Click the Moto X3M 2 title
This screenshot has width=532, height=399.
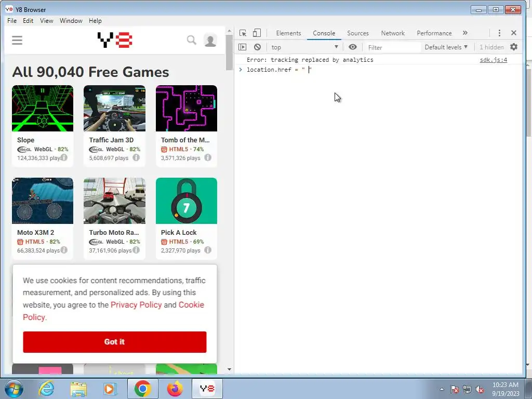click(x=36, y=232)
